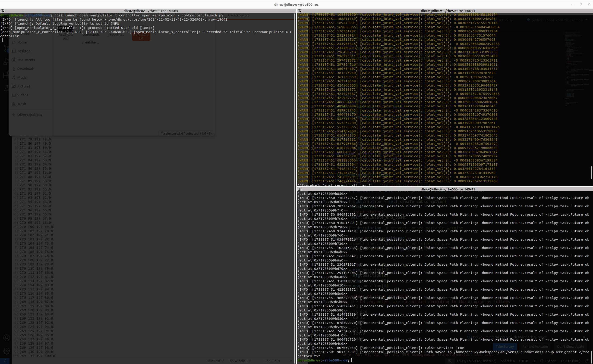
Task: Select the trajectory.txt file thumbnail
Action: point(141,37)
